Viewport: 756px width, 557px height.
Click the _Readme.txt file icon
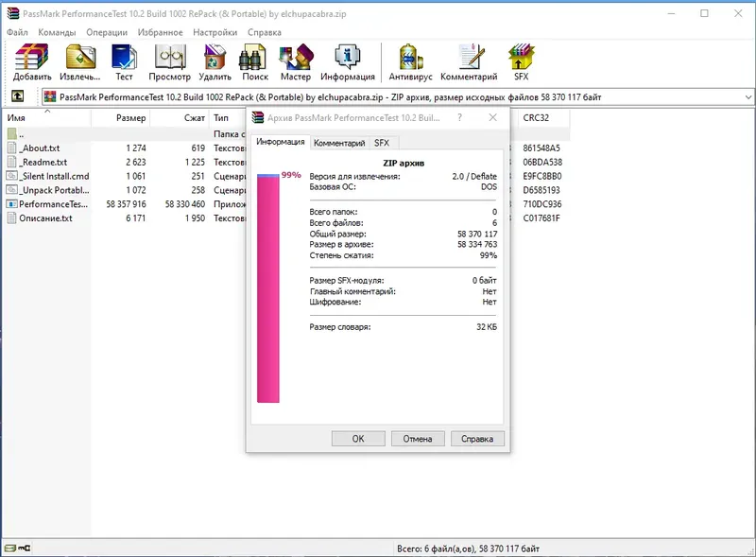point(12,162)
